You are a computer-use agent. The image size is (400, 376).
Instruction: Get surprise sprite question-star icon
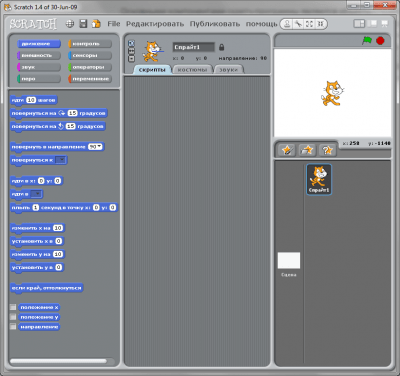(x=327, y=150)
